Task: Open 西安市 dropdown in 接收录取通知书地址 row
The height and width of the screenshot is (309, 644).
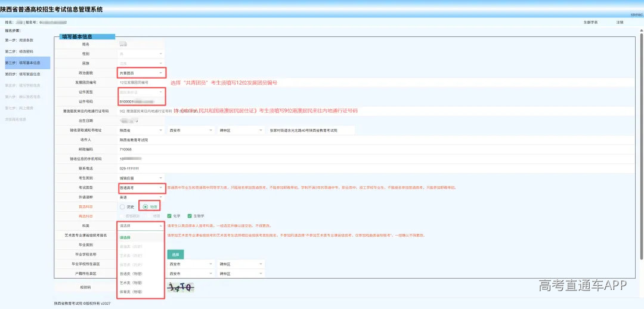Action: [191, 130]
